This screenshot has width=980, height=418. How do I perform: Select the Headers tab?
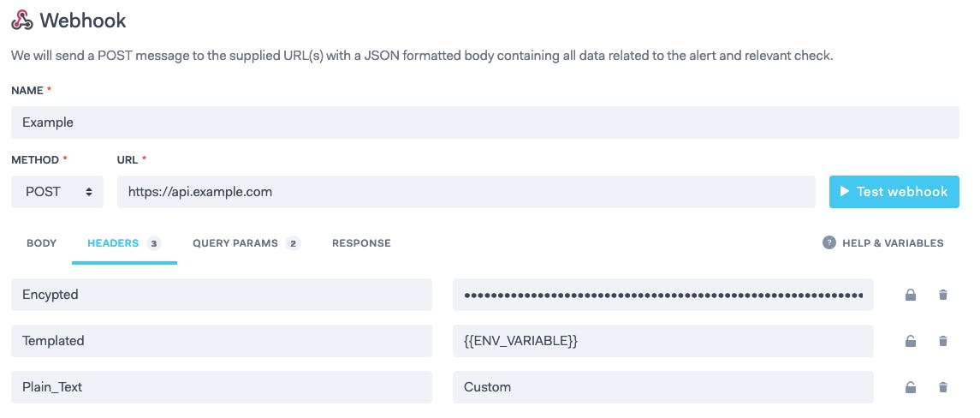tap(124, 243)
